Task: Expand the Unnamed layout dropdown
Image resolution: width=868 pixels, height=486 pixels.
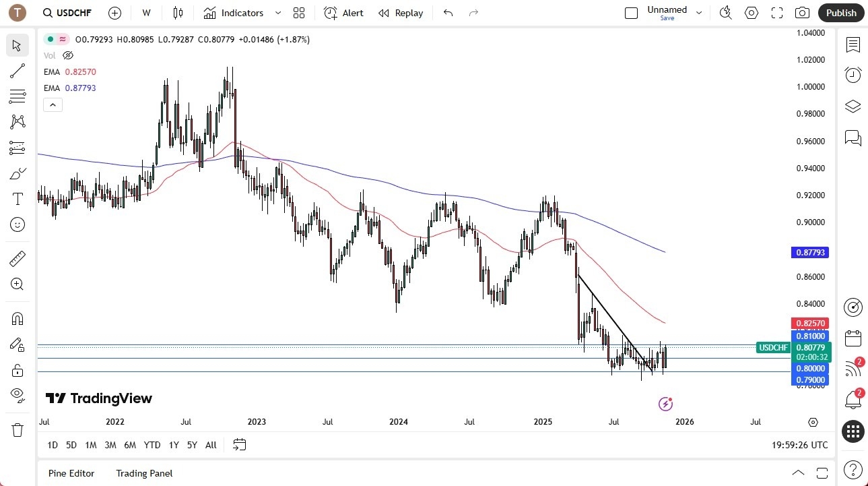Action: tap(699, 12)
